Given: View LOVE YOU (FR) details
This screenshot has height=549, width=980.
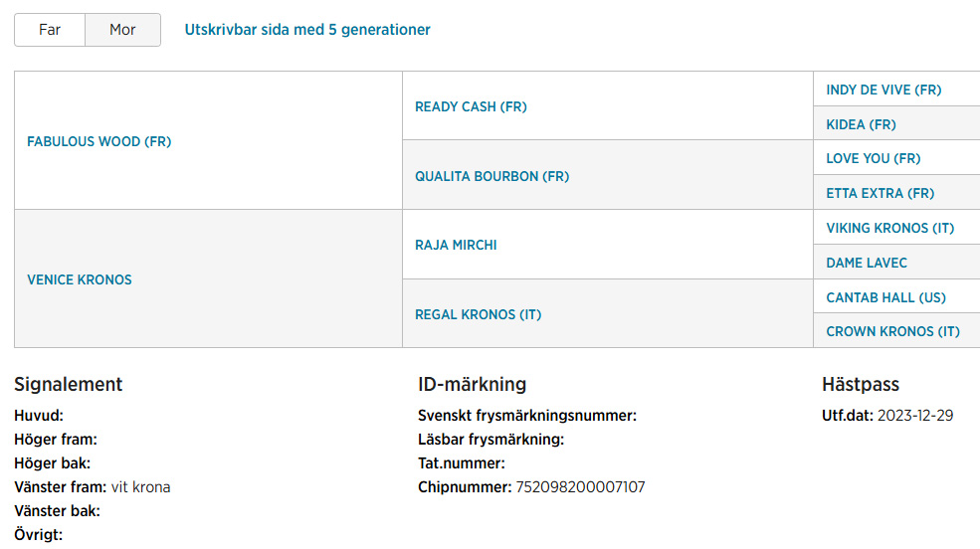Looking at the screenshot, I should point(874,159).
